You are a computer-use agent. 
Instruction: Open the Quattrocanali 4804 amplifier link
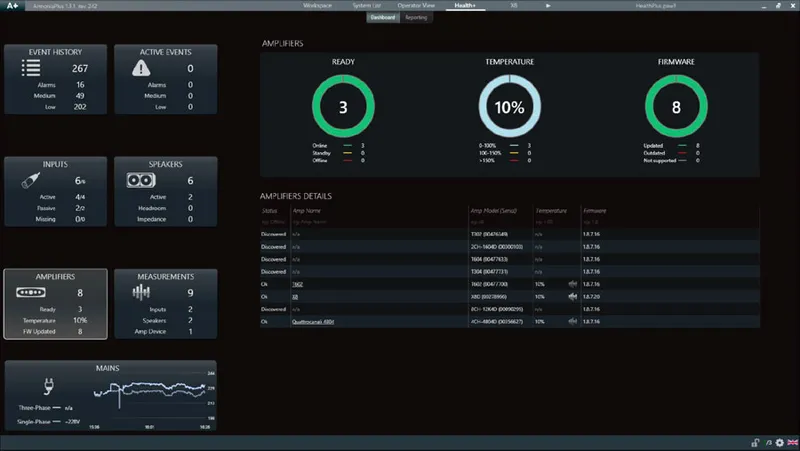click(x=313, y=322)
